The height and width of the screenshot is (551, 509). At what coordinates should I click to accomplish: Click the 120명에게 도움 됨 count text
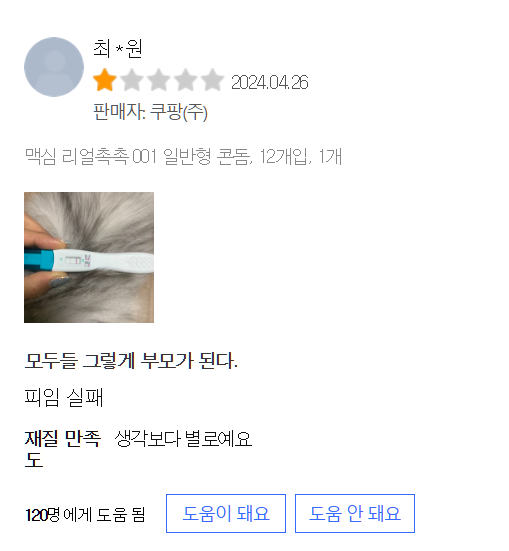(x=85, y=515)
